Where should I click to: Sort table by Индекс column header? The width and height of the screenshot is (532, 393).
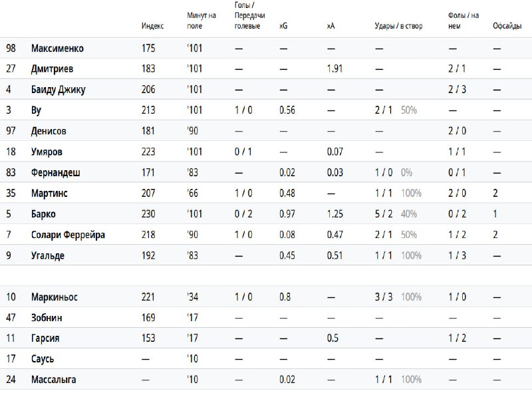pos(152,26)
